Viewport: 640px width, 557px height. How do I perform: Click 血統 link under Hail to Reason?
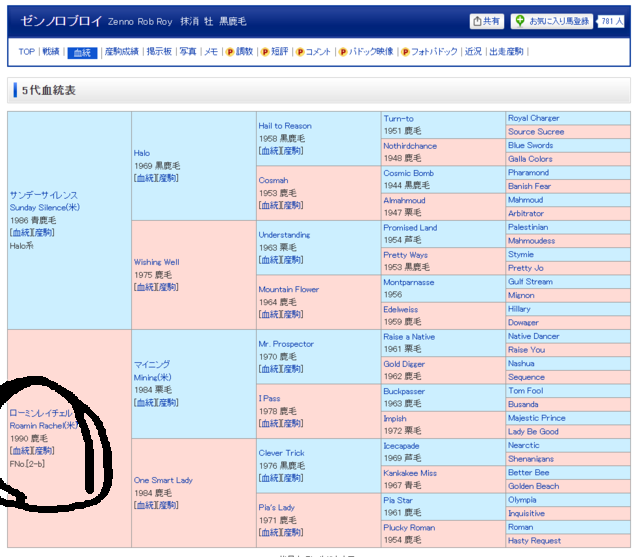coord(268,151)
